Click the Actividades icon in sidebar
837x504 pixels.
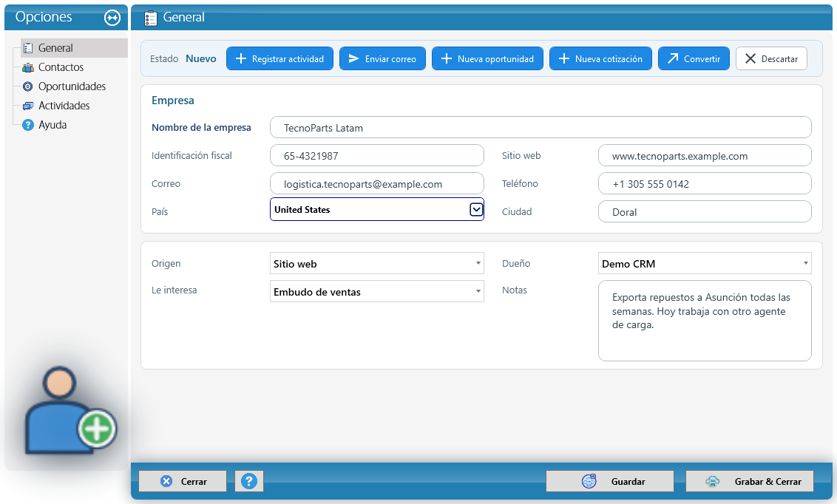point(28,106)
